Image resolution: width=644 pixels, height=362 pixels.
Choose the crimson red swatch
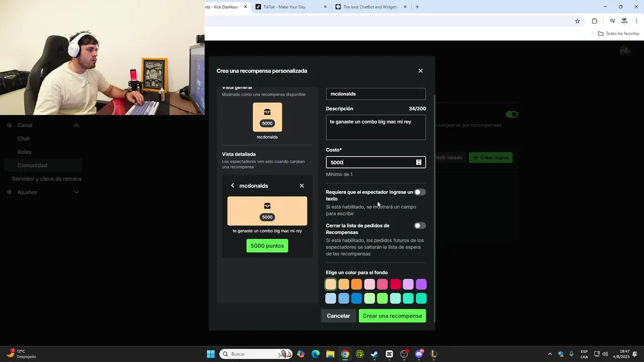[395, 285]
